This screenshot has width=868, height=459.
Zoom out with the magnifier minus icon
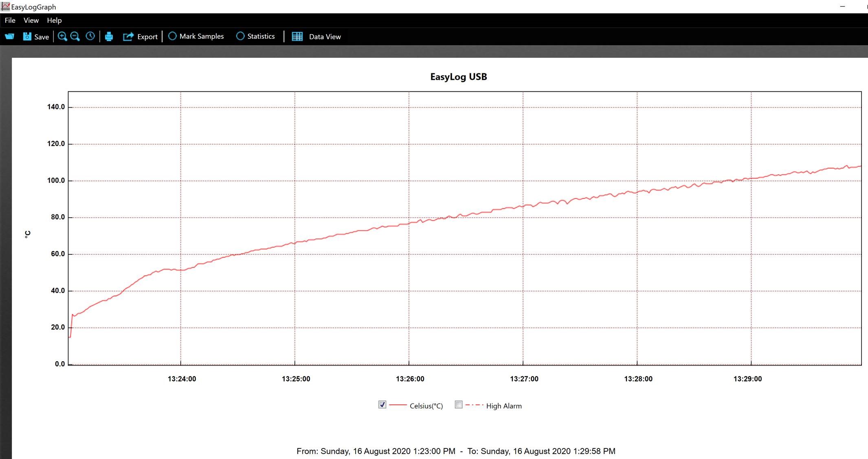(75, 37)
